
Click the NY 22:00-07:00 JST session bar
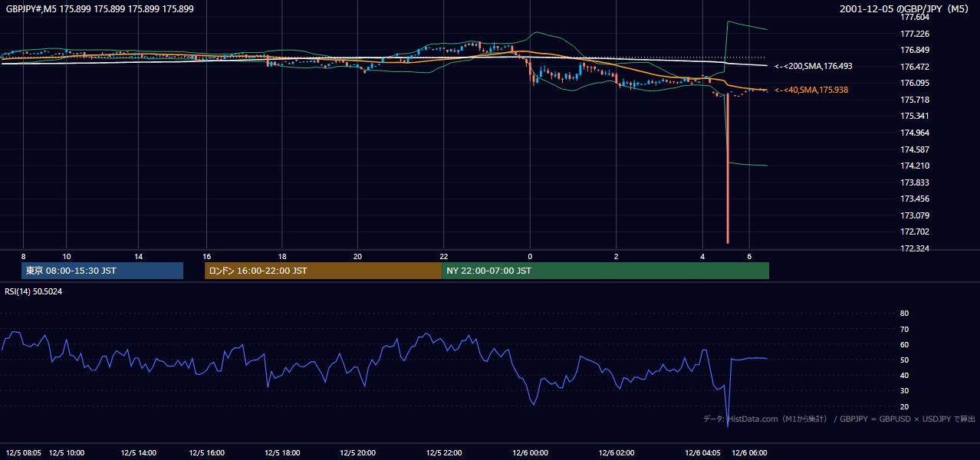click(605, 271)
